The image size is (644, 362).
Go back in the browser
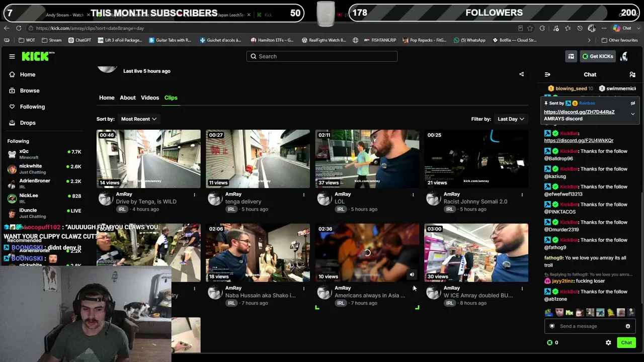click(7, 28)
